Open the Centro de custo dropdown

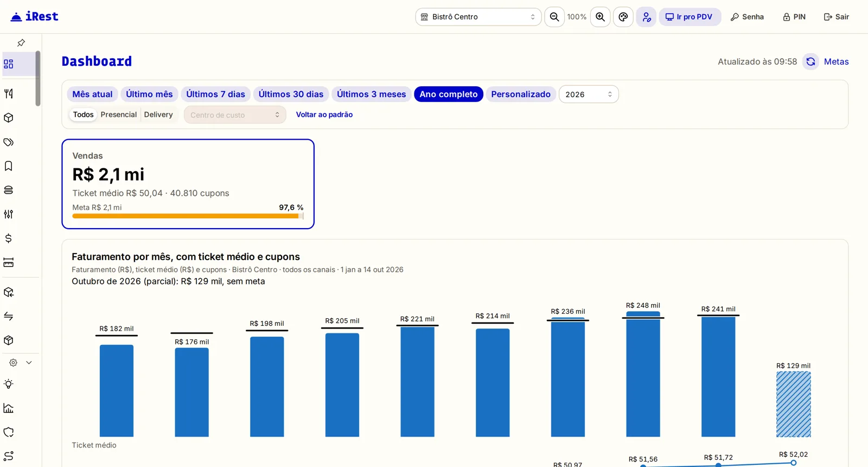(x=235, y=115)
